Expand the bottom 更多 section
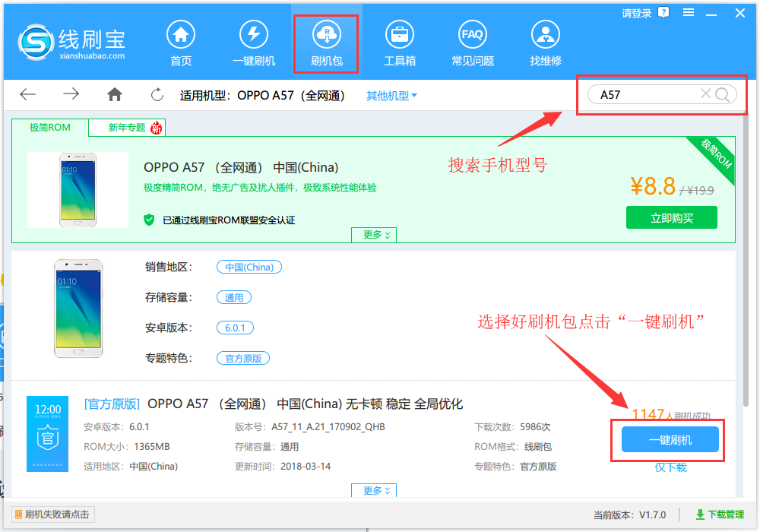This screenshot has height=532, width=760. (373, 490)
